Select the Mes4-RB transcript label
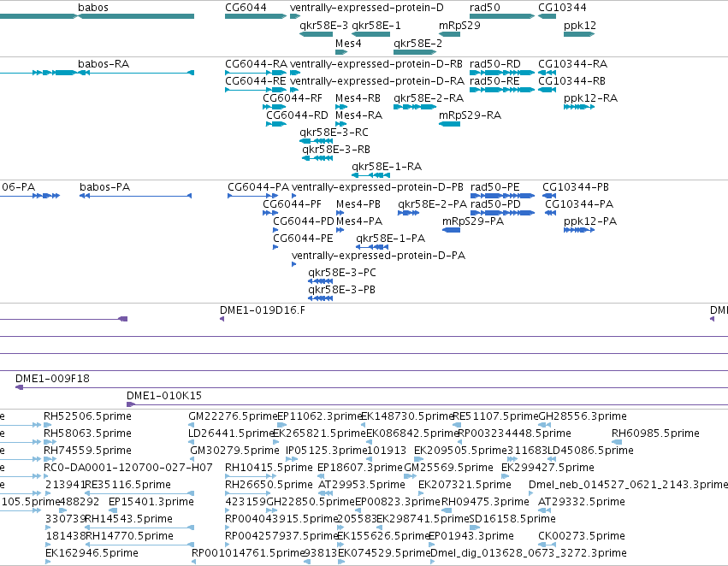 tap(358, 97)
